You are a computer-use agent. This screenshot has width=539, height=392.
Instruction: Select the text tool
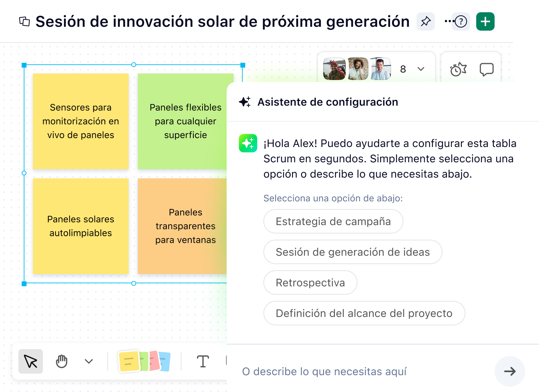pyautogui.click(x=203, y=361)
